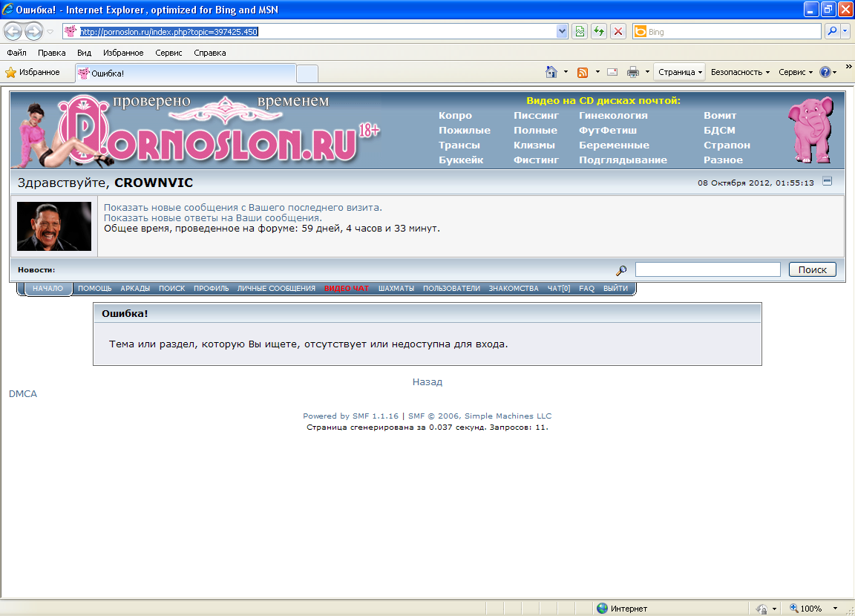The image size is (855, 616).
Task: Open the RSS feeds icon
Action: point(583,72)
